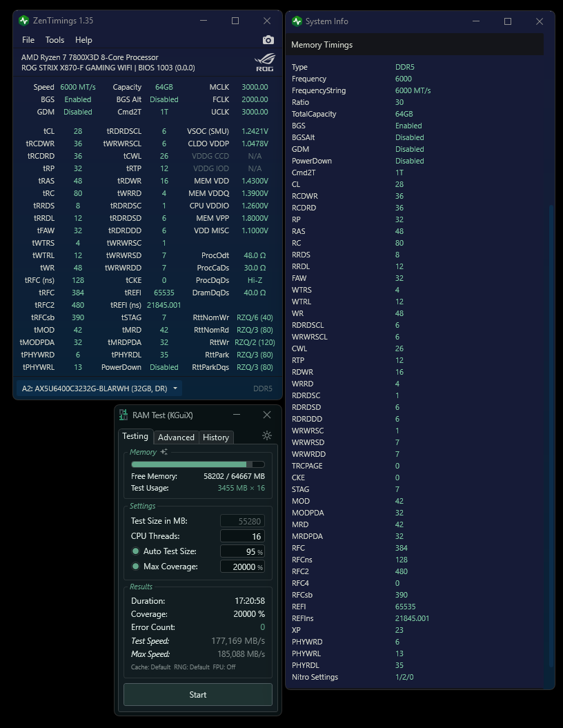
Task: Click the UCLK value 3000.00
Action: (x=255, y=112)
